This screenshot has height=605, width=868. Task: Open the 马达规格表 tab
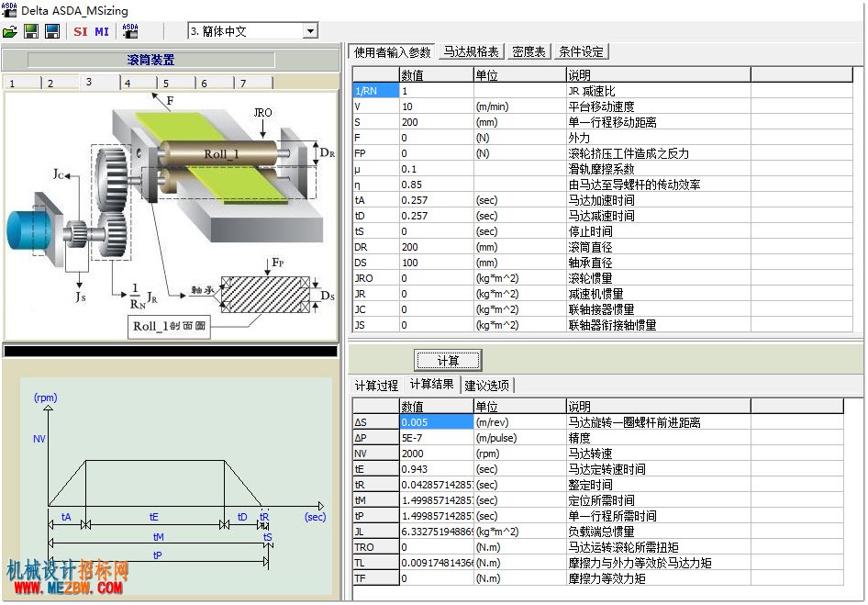pos(471,51)
